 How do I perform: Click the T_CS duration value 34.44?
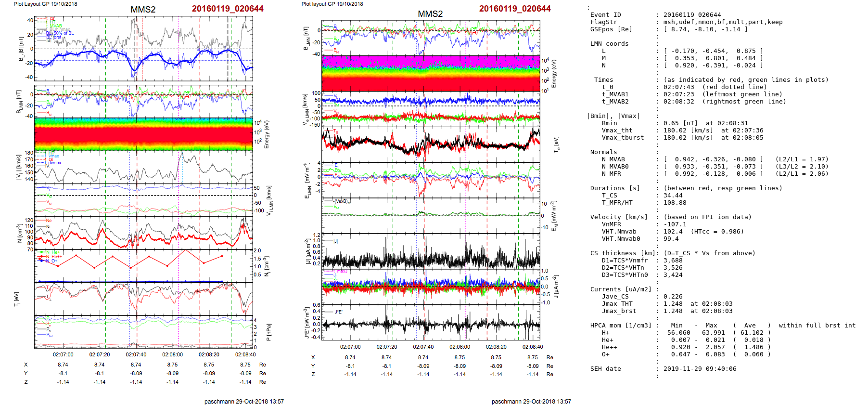click(673, 196)
